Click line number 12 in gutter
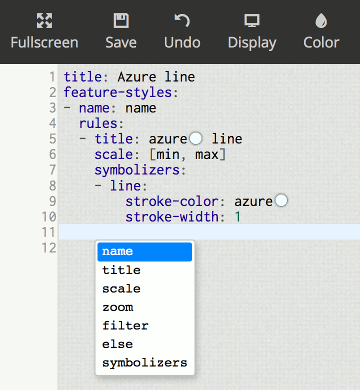 (49, 248)
